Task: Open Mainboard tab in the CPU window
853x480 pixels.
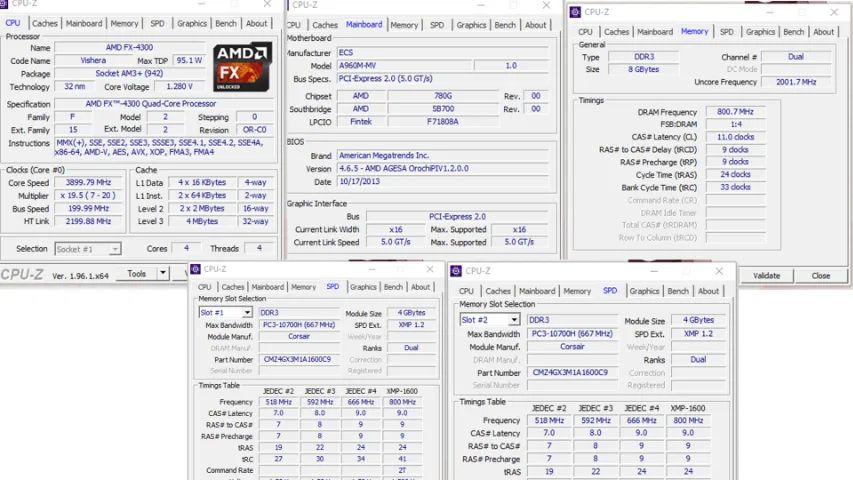Action: click(84, 23)
